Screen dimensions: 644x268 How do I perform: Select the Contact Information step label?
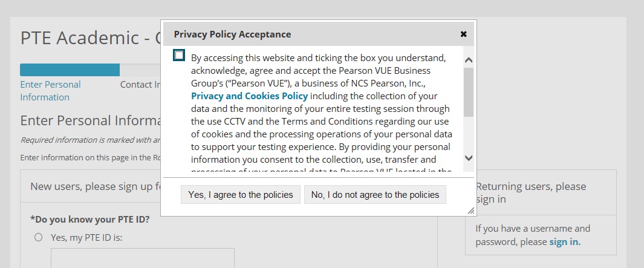point(140,85)
